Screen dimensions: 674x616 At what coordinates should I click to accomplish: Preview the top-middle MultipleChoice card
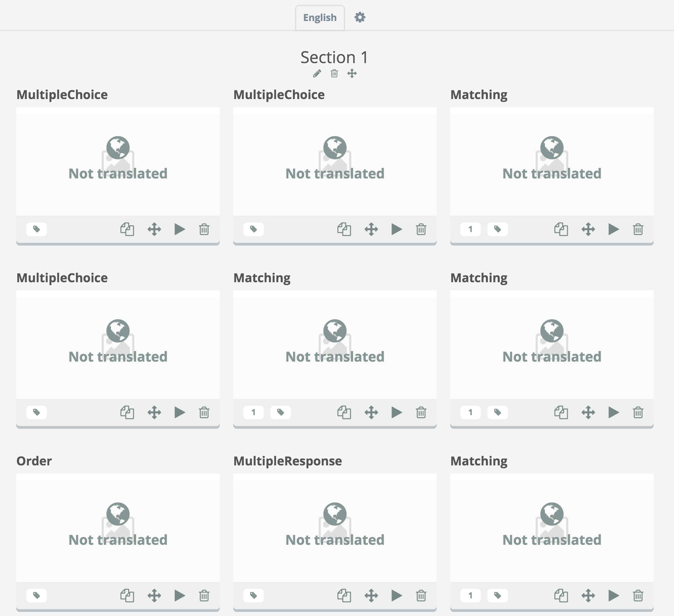pyautogui.click(x=397, y=229)
